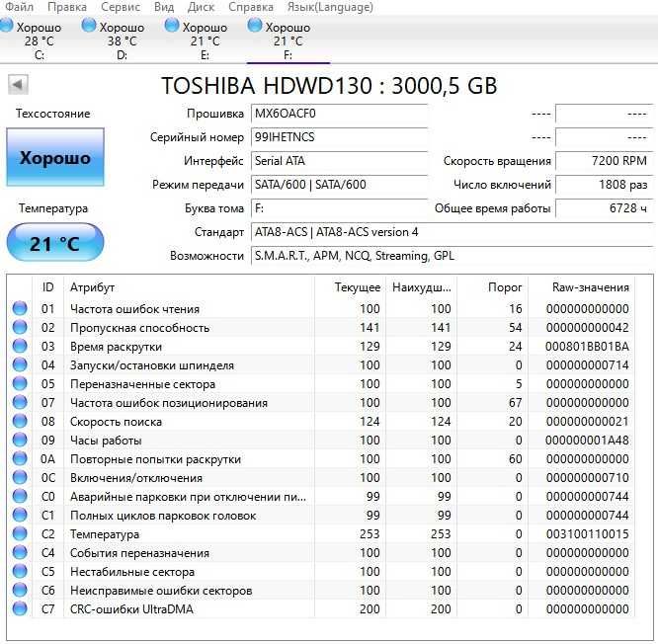Open the Правка menu

coord(67,7)
